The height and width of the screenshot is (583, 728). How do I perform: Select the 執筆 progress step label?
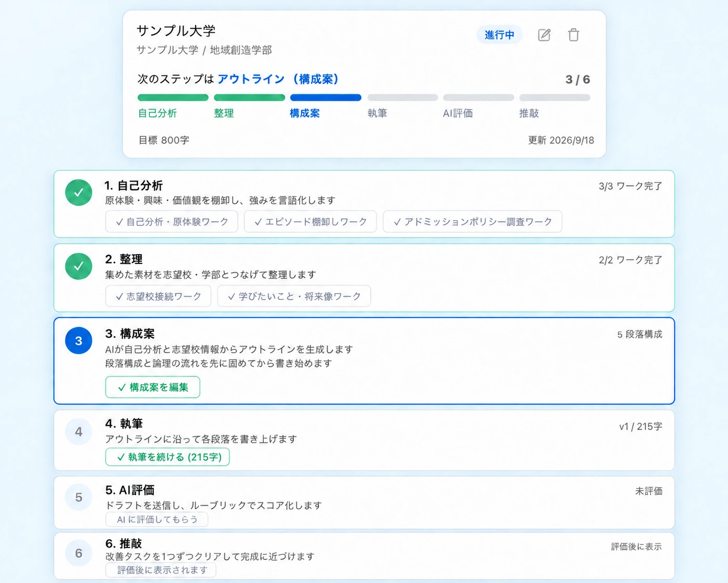pos(377,113)
